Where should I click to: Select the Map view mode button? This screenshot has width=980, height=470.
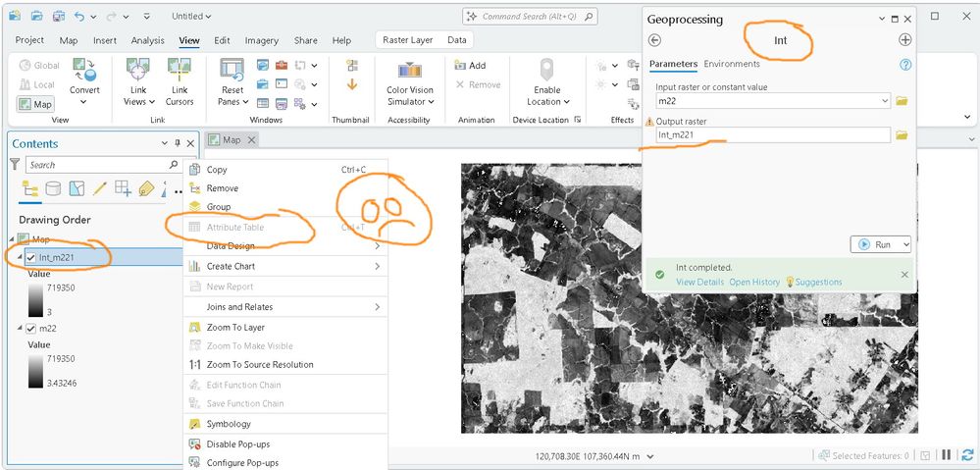[x=35, y=104]
